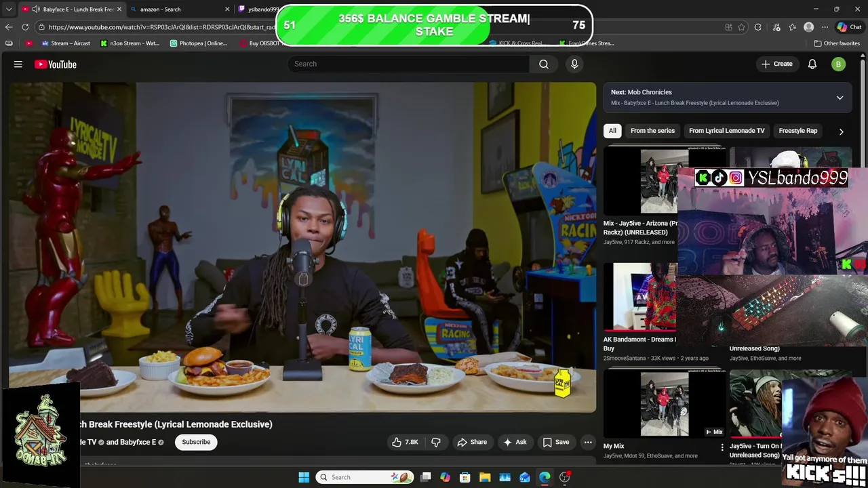868x488 pixels.
Task: Switch to the amazon - Search tab
Action: 180,9
